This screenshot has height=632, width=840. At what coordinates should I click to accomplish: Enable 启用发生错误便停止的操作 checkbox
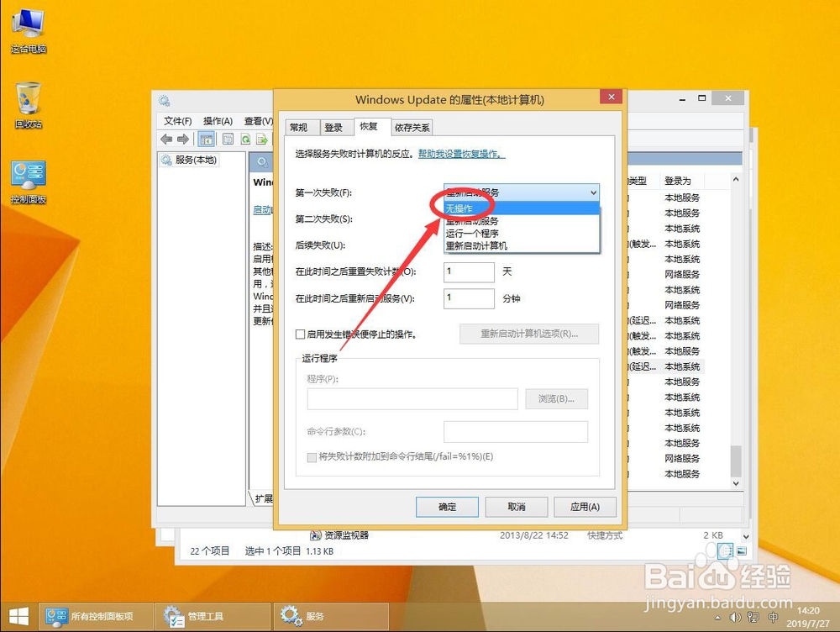point(301,334)
